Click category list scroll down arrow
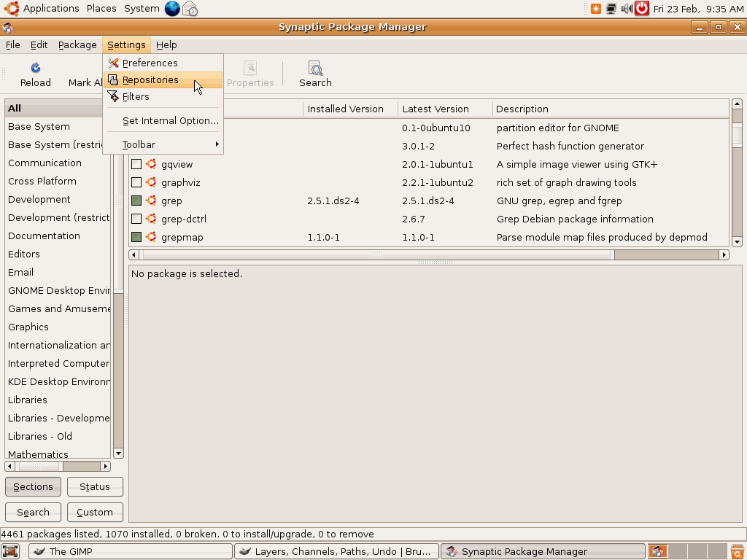Image resolution: width=747 pixels, height=560 pixels. (x=119, y=454)
